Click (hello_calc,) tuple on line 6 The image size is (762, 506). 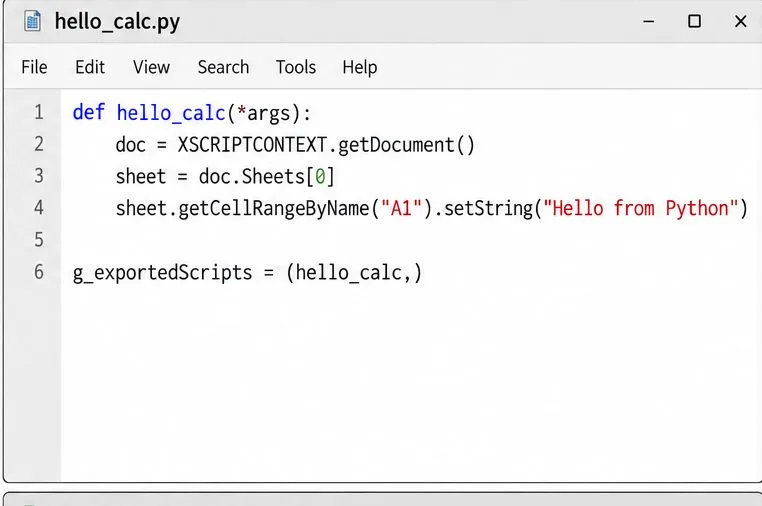click(354, 273)
